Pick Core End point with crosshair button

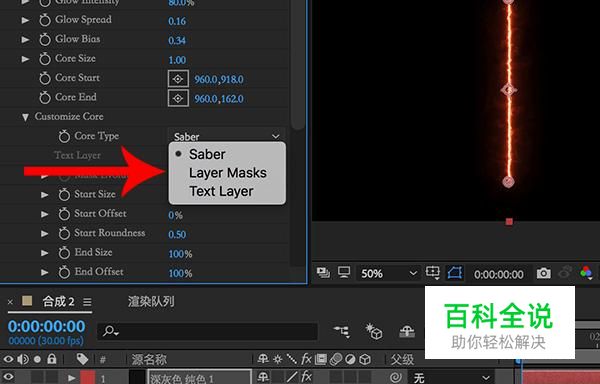pos(178,99)
